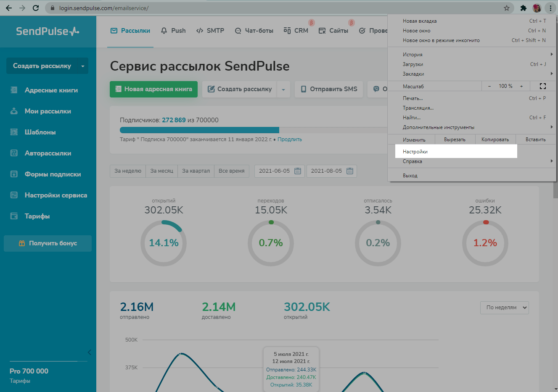Switch to the 'Чат-боты' tab

254,31
